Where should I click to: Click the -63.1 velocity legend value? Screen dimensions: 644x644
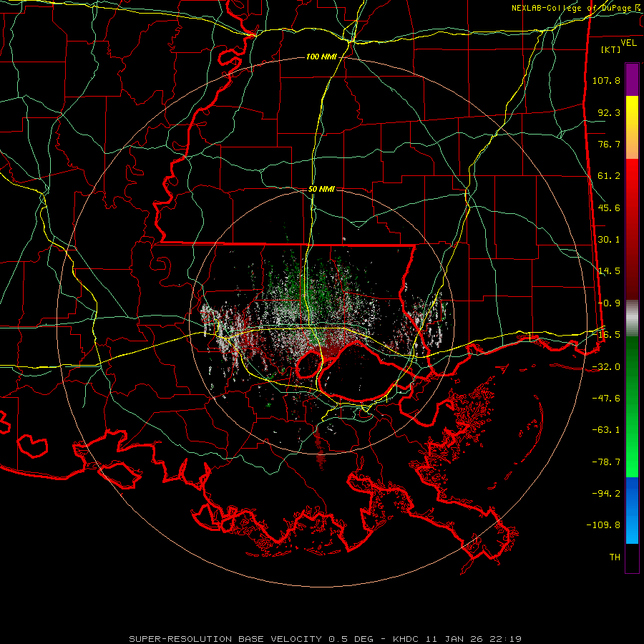(x=606, y=430)
